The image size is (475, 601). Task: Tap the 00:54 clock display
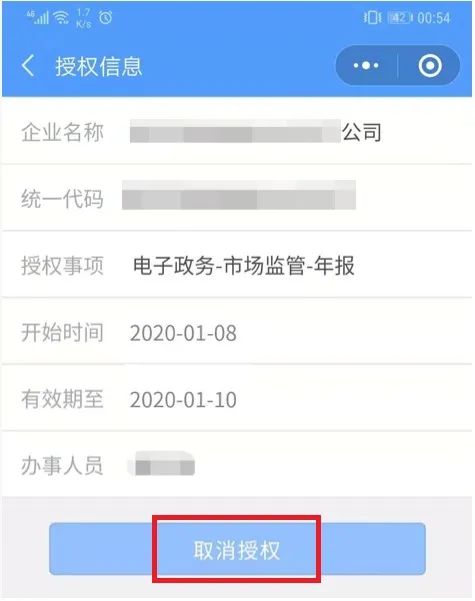click(433, 18)
